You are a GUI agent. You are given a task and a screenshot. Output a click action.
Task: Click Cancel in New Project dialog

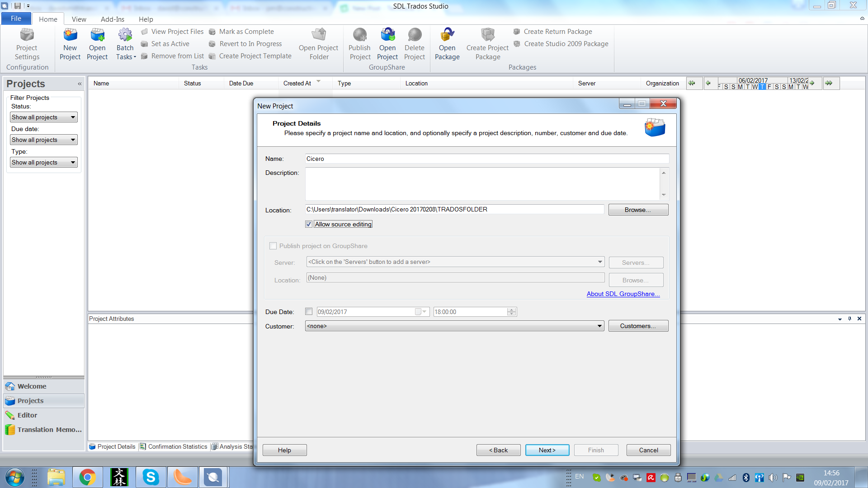pos(648,450)
